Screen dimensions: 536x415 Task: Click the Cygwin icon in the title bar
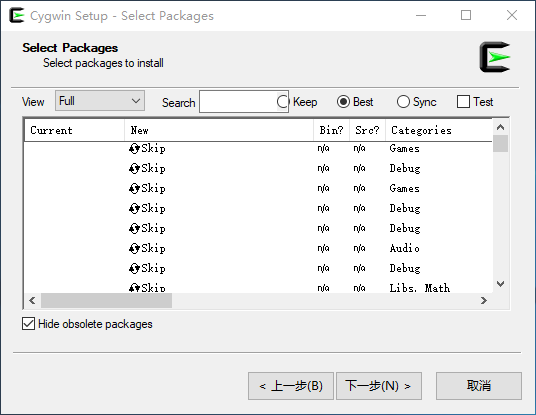pyautogui.click(x=17, y=15)
